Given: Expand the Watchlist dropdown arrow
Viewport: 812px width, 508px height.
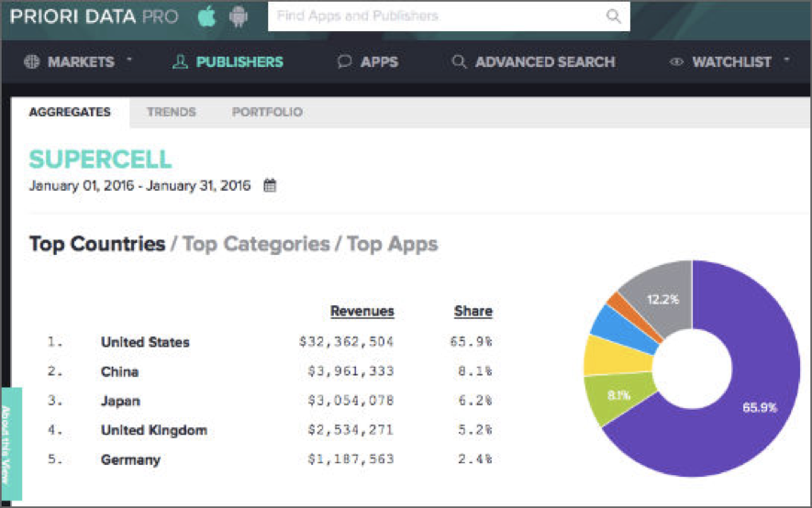Looking at the screenshot, I should pos(786,60).
